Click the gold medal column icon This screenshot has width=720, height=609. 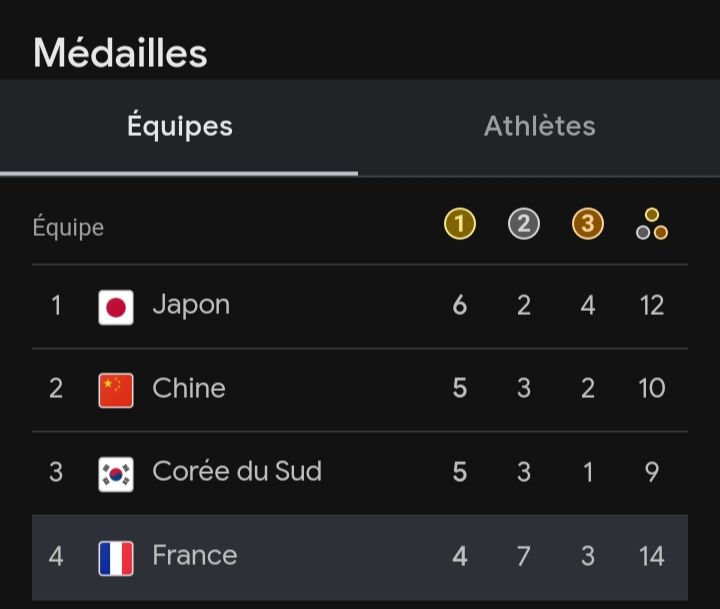459,225
